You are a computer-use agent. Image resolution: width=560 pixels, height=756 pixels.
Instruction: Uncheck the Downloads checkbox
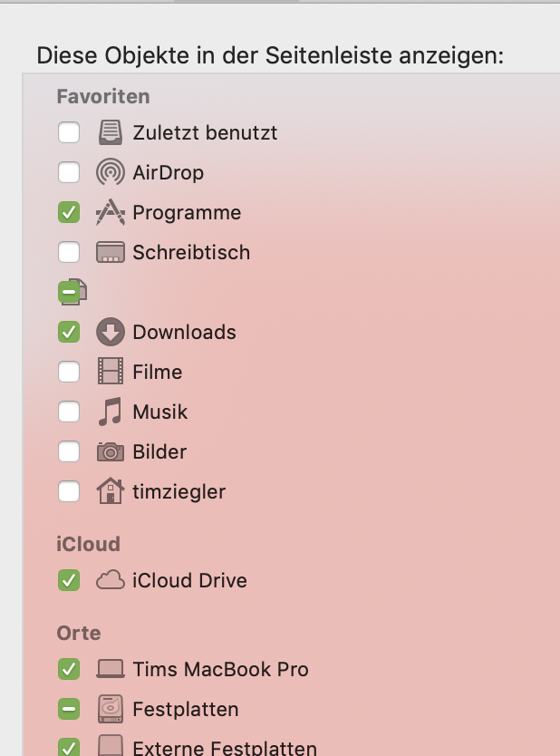69,332
